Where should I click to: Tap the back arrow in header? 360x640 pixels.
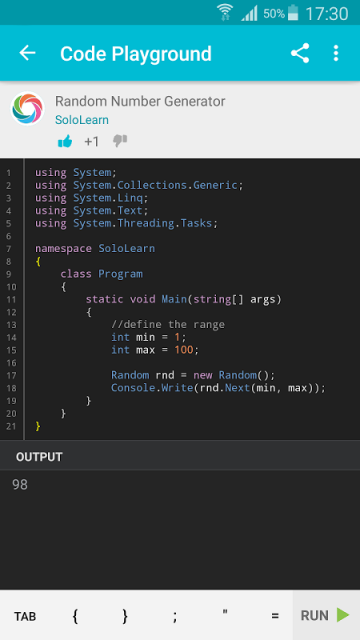click(27, 53)
